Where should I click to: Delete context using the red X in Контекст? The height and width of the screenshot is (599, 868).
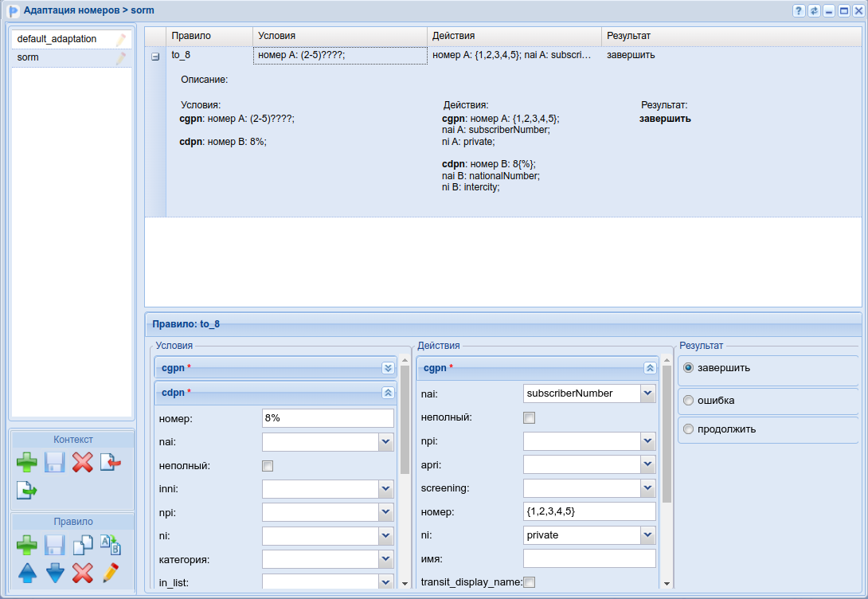pyautogui.click(x=82, y=462)
